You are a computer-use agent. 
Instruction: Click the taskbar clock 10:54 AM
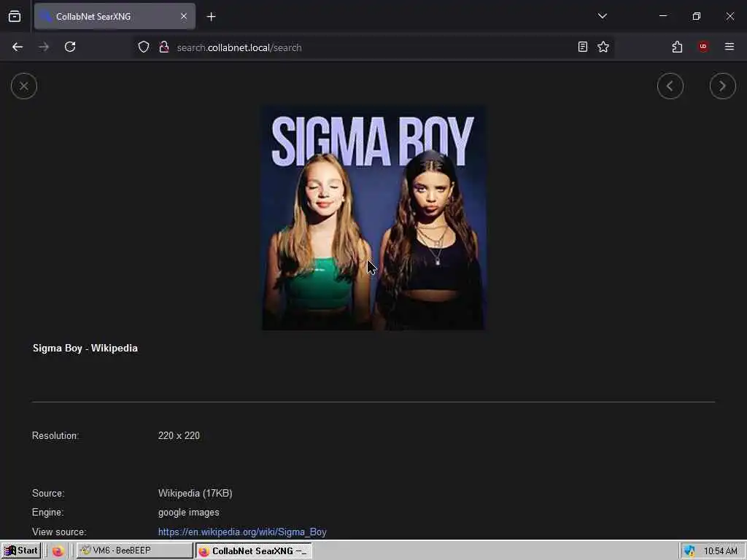720,551
